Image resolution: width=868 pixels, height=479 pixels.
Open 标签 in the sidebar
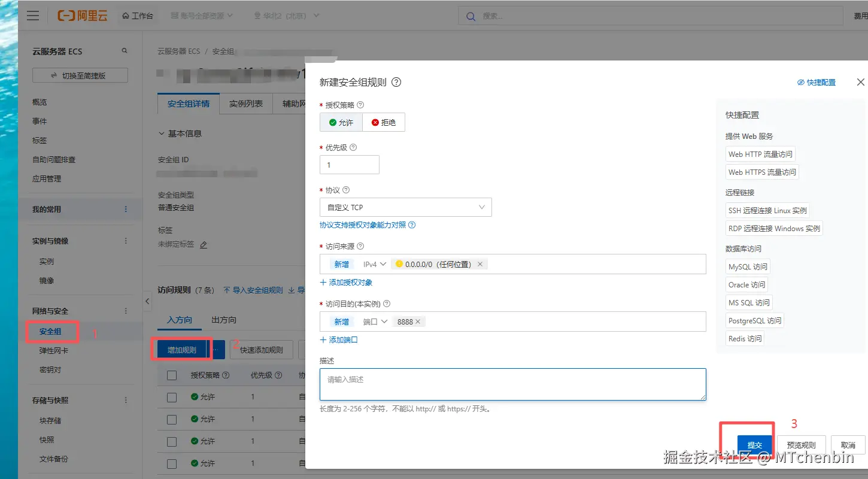(x=40, y=141)
